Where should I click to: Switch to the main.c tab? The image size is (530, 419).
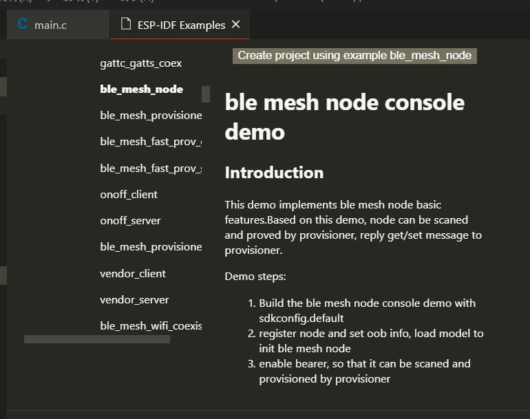coord(57,25)
